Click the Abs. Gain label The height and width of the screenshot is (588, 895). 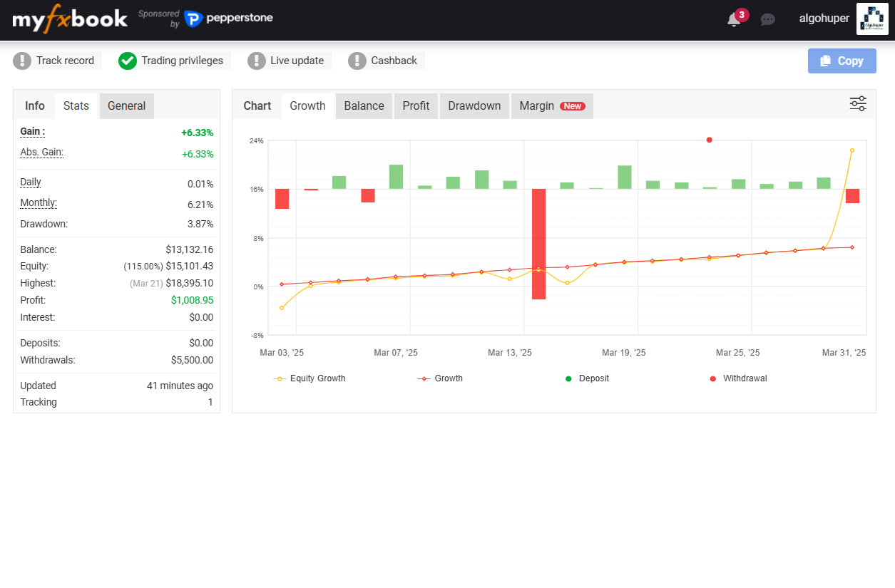click(x=41, y=152)
